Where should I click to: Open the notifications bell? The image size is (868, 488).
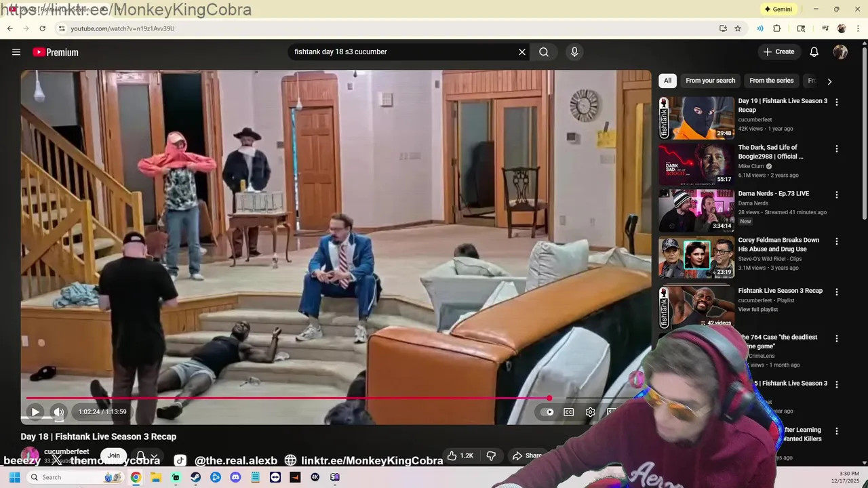(x=814, y=52)
